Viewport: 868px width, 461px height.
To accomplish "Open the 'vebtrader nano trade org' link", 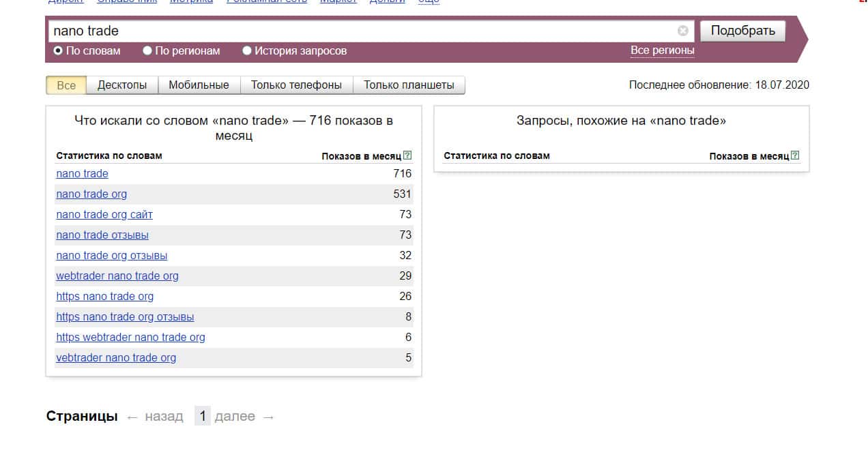I will pyautogui.click(x=116, y=358).
